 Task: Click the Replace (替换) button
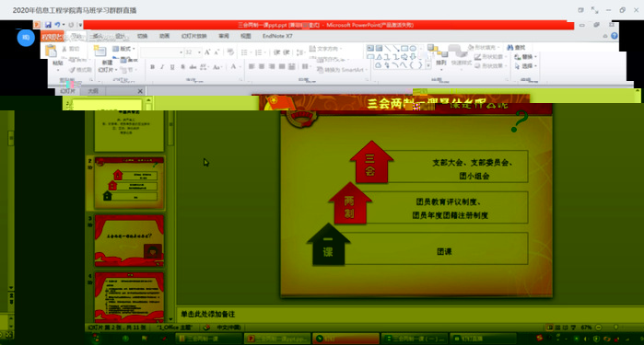(526, 57)
